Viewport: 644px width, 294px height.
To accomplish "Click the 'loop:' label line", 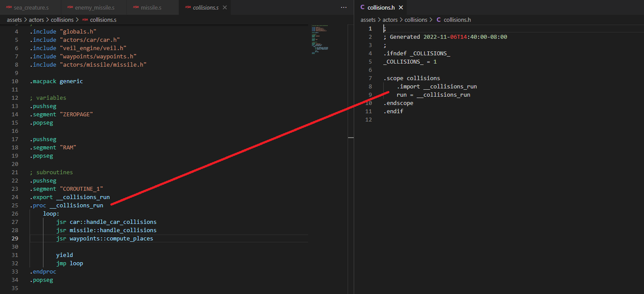I will [51, 213].
